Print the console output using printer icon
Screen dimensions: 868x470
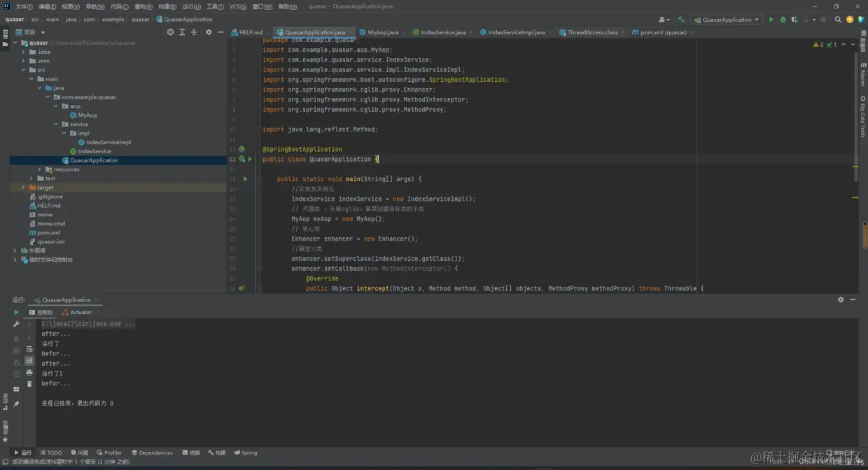click(x=29, y=372)
